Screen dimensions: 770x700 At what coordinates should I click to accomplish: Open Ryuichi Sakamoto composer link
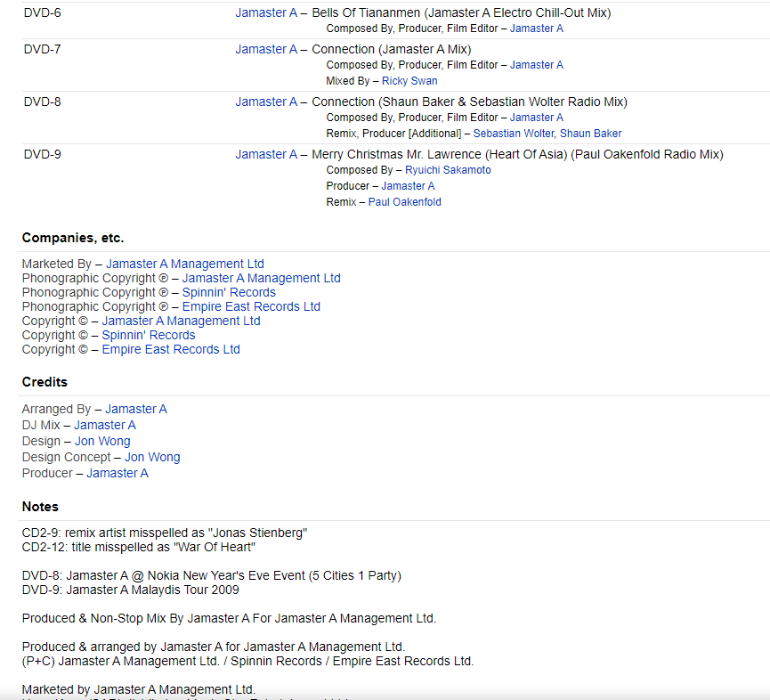(x=448, y=170)
